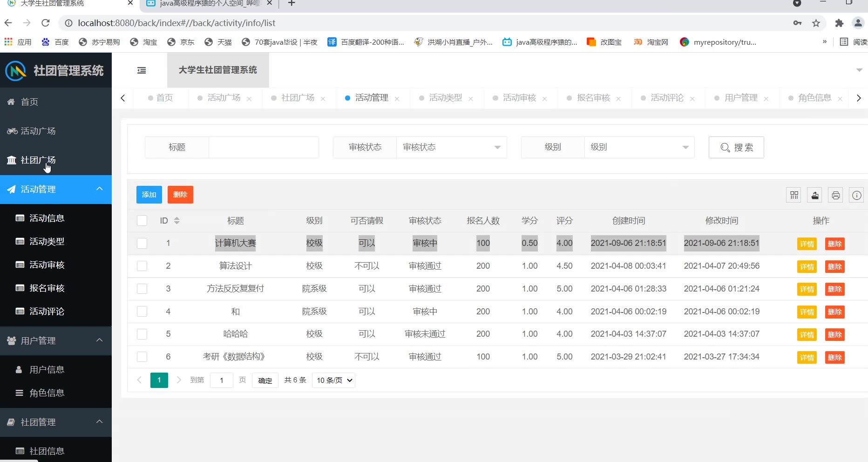
Task: Open the browser profile avatar icon
Action: (x=858, y=23)
